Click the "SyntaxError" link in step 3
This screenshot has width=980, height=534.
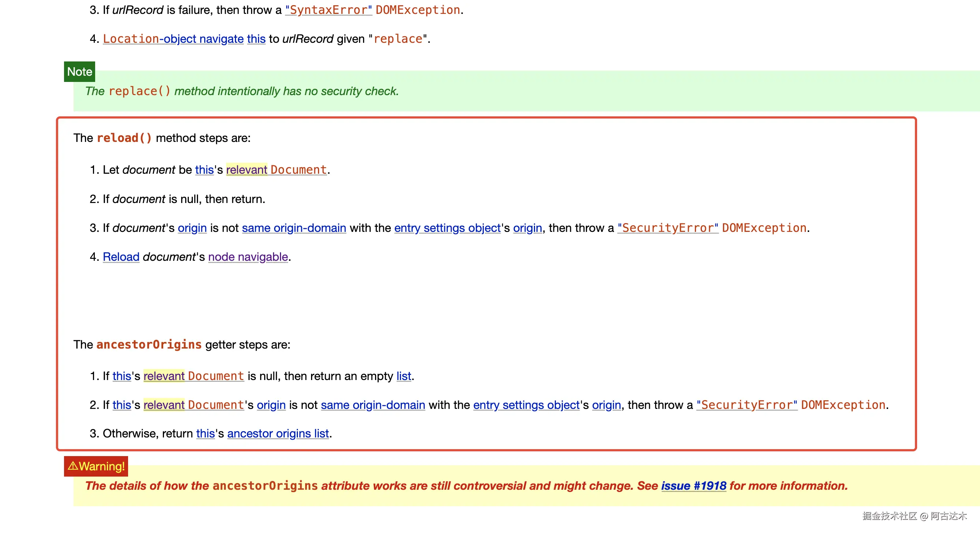click(328, 10)
